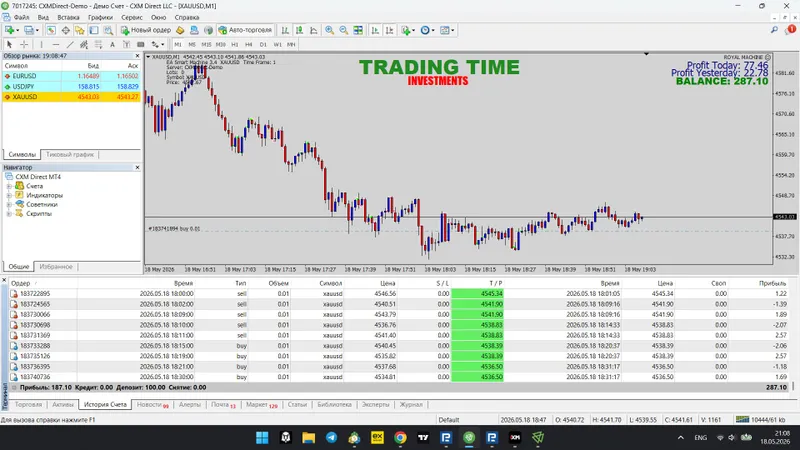Toggle the Авто-торговля button
This screenshot has height=450, width=800.
coord(245,31)
